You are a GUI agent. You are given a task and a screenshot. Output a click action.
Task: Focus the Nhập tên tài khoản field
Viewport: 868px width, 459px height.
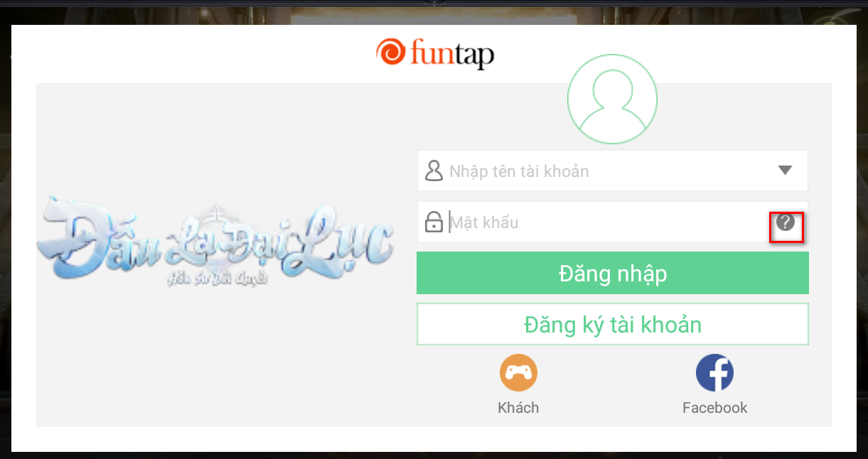(612, 171)
